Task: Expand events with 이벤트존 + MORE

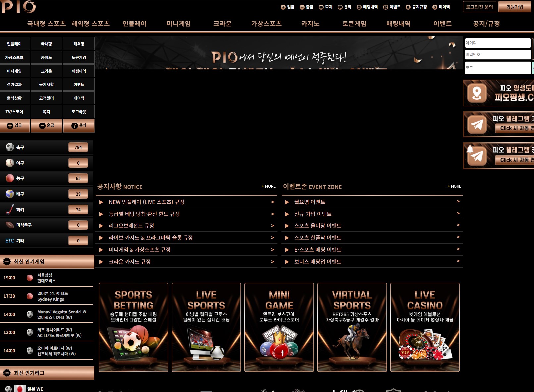Action: click(454, 186)
